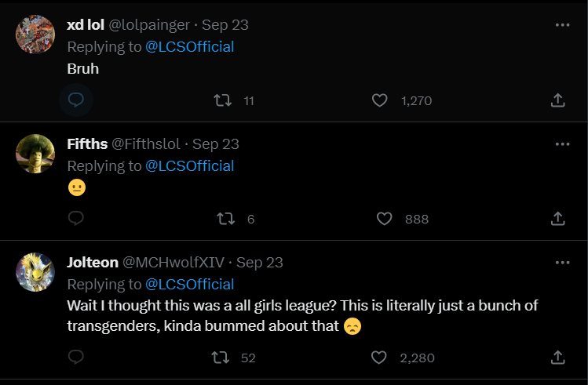Screen dimensions: 588x385
Task: Retweet the Fifths tweet
Action: point(225,219)
